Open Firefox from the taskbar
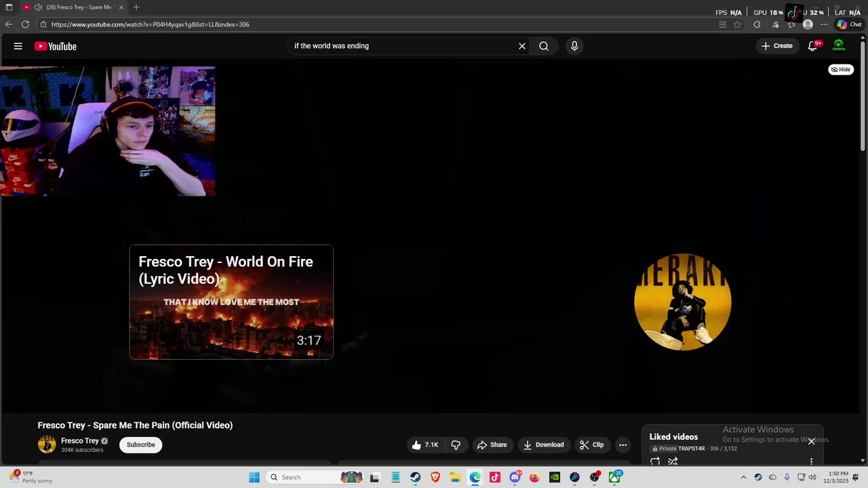 (534, 477)
